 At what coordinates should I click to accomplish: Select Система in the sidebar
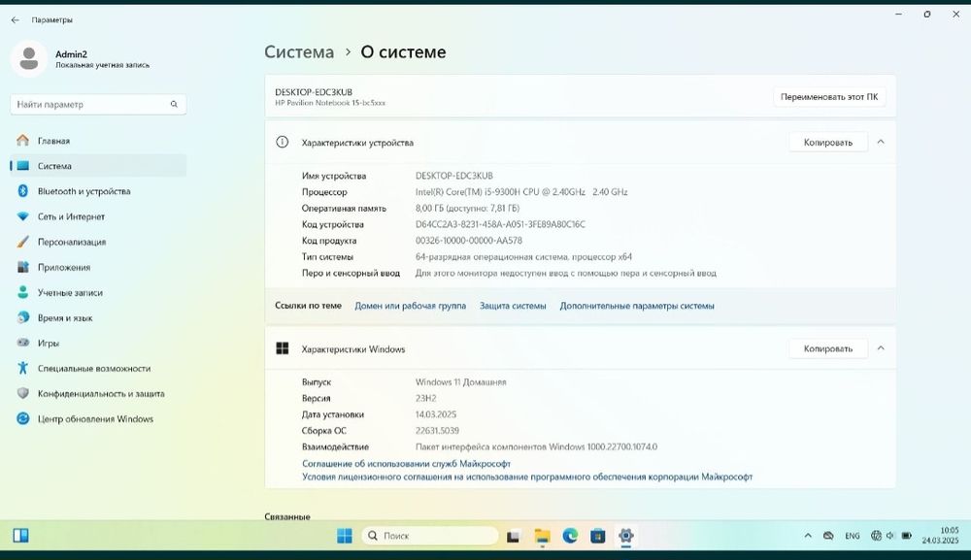coord(98,166)
